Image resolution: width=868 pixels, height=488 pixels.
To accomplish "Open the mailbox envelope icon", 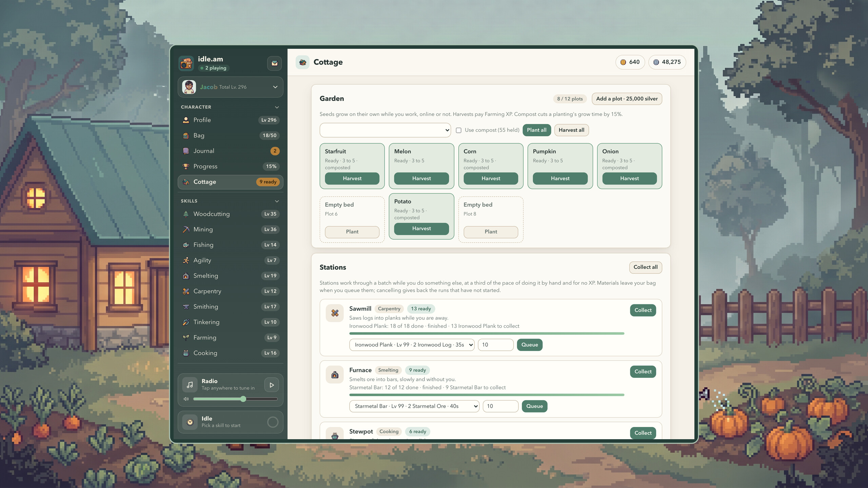I will tap(274, 63).
